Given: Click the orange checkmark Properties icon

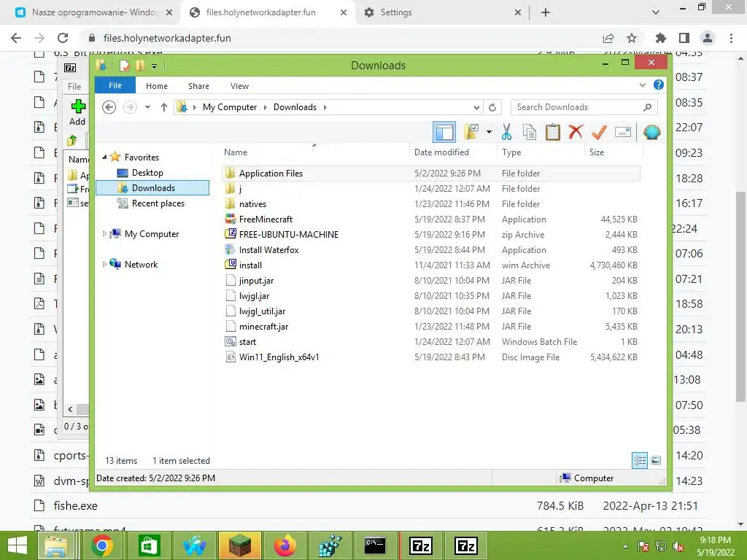Looking at the screenshot, I should [599, 132].
